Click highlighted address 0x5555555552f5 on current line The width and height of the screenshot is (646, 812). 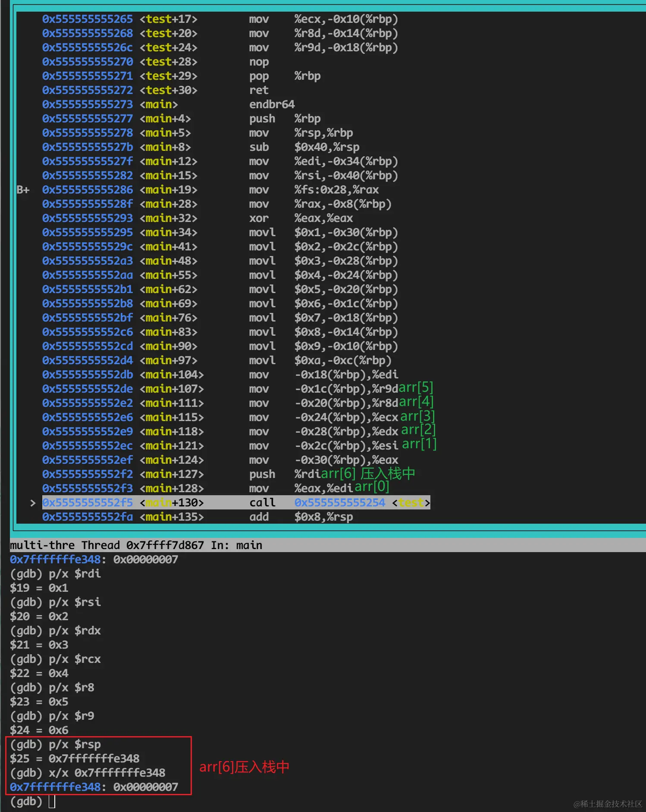tap(88, 503)
